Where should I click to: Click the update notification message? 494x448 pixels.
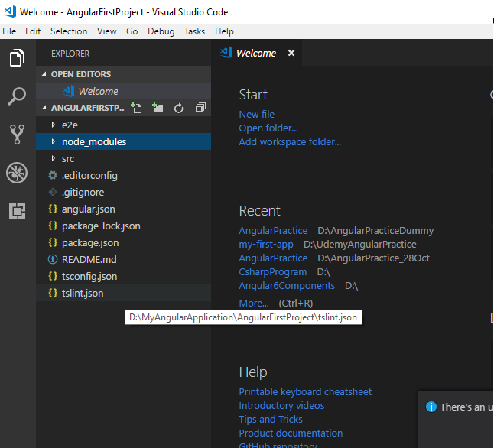pyautogui.click(x=466, y=407)
